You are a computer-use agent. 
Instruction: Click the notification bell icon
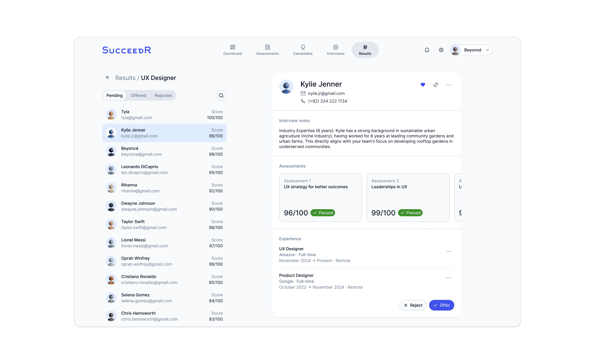(x=427, y=50)
